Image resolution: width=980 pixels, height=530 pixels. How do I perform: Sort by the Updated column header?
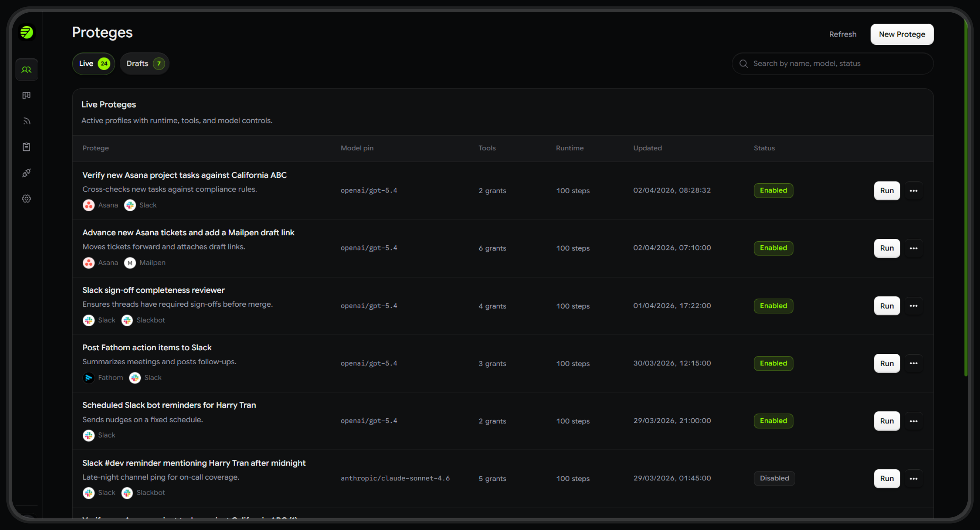(x=647, y=148)
